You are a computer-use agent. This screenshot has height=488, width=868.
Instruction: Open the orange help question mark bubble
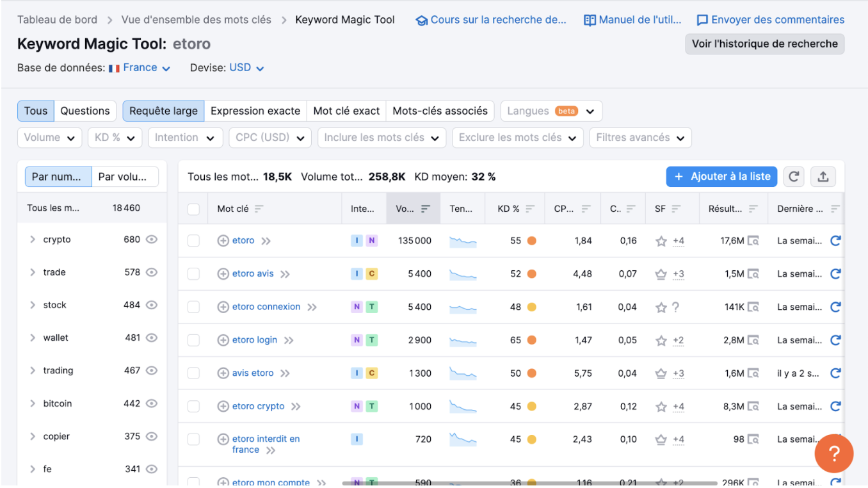(x=834, y=453)
